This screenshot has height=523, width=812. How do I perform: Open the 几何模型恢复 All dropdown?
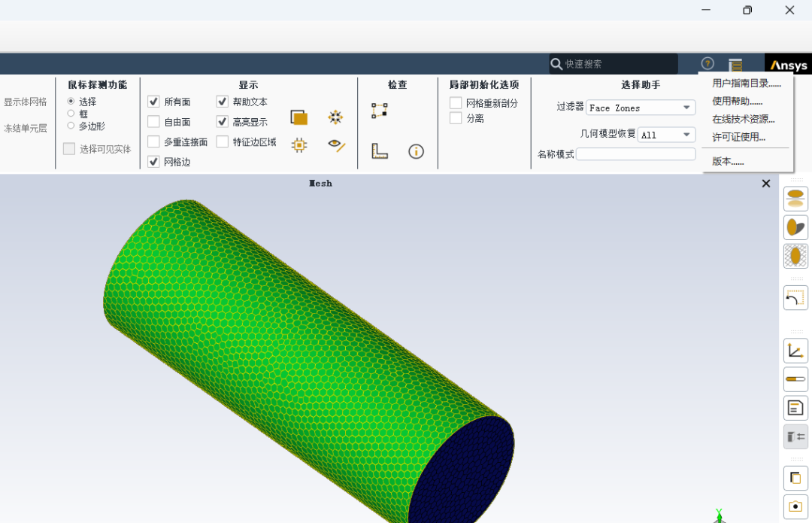pyautogui.click(x=666, y=135)
